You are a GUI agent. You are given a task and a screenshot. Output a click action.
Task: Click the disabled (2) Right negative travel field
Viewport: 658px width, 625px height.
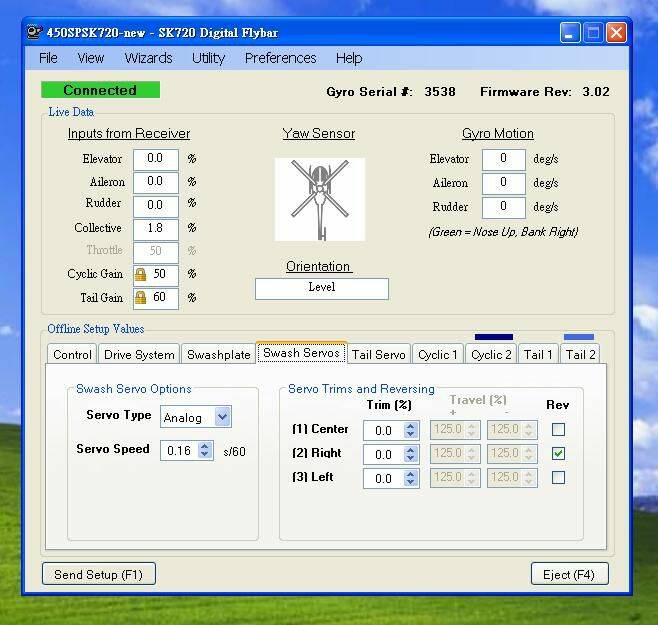click(512, 454)
